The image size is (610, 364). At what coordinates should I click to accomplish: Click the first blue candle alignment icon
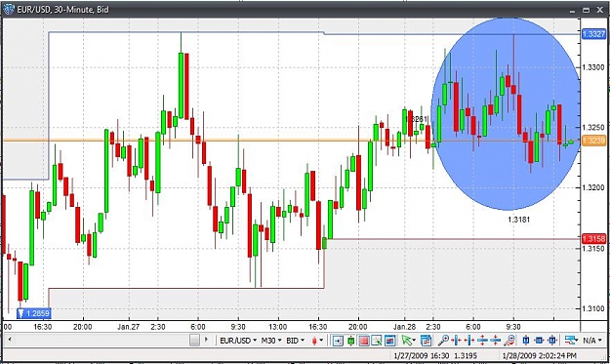click(x=526, y=341)
